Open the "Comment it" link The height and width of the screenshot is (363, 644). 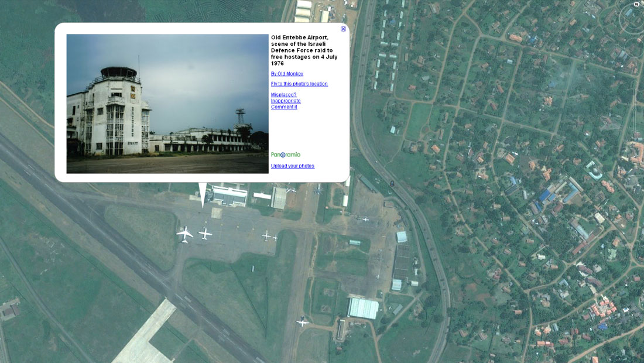click(284, 107)
